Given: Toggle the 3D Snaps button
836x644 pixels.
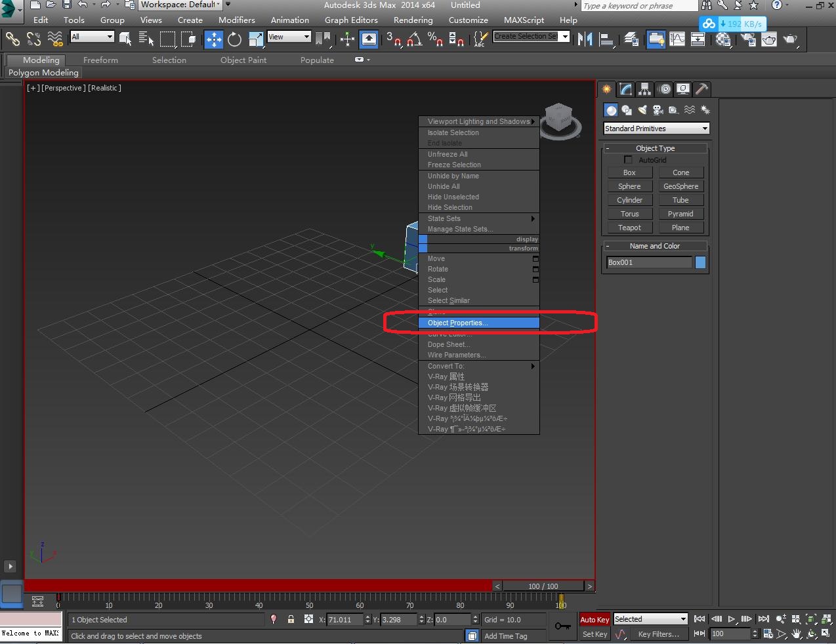Looking at the screenshot, I should (394, 39).
